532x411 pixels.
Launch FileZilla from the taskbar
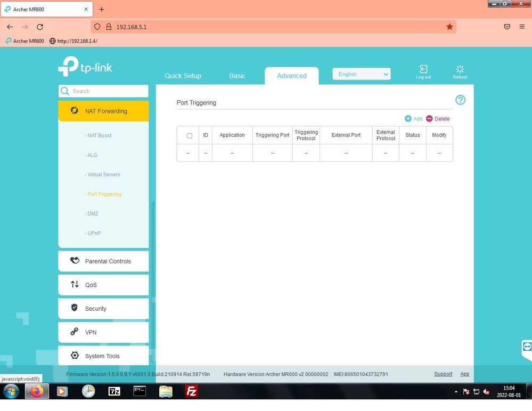(x=191, y=392)
